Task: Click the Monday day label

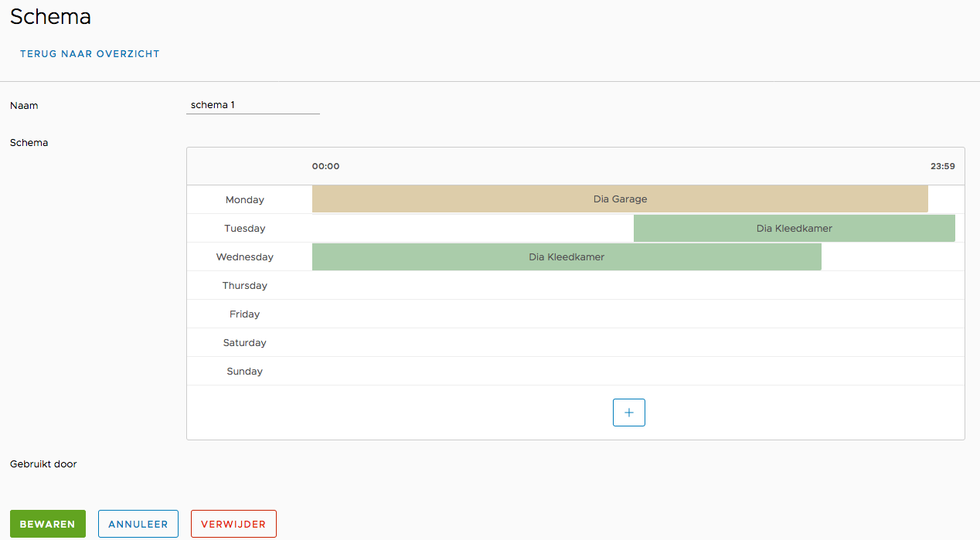Action: pos(245,200)
